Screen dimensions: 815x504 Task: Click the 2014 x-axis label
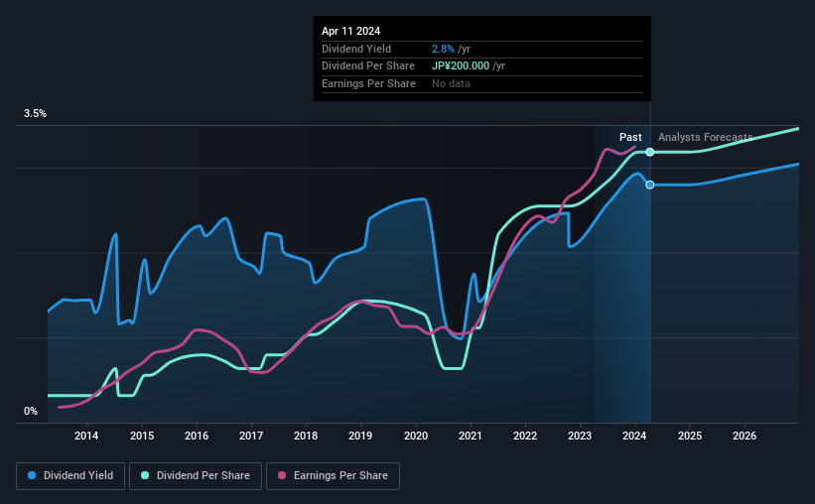point(86,436)
